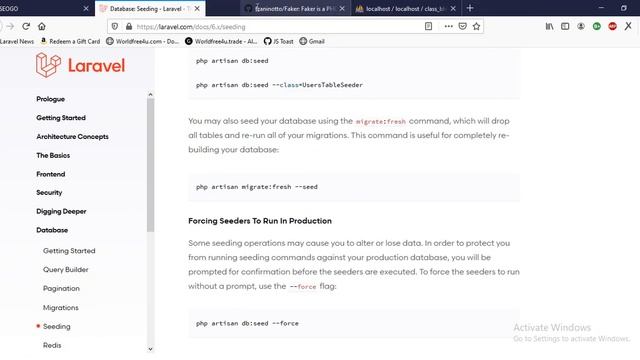Open a new tab with the plus icon
The height and width of the screenshot is (360, 640).
(x=470, y=8)
